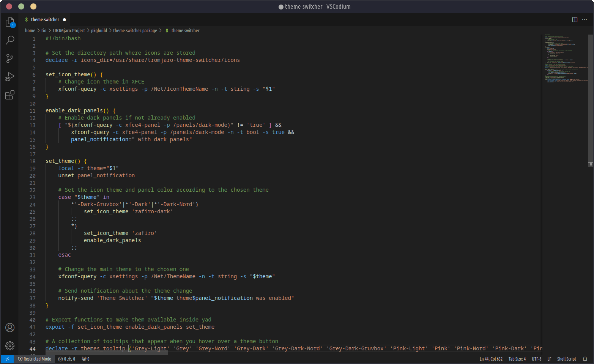Viewport: 594px width, 364px height.
Task: Split the editor to the right
Action: click(x=575, y=20)
